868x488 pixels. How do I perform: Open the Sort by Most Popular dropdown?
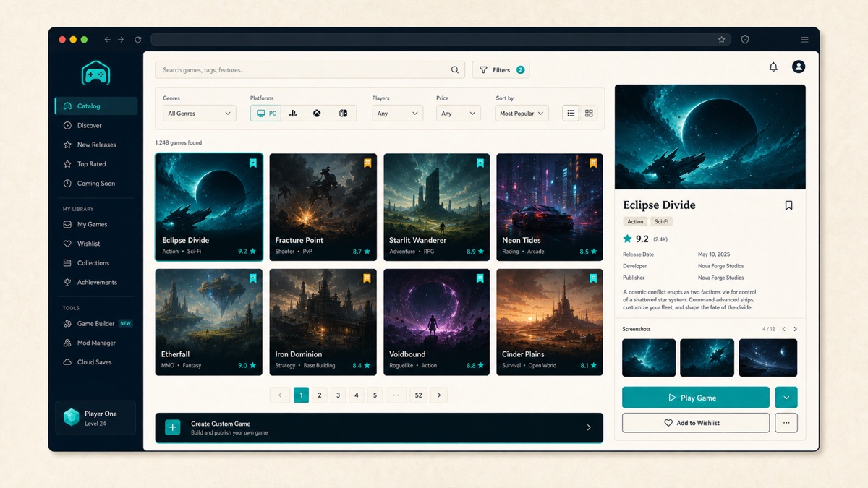[x=522, y=114]
